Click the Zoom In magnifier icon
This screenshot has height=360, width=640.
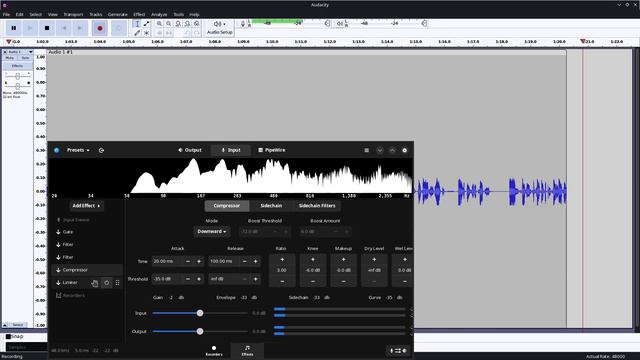[160, 24]
